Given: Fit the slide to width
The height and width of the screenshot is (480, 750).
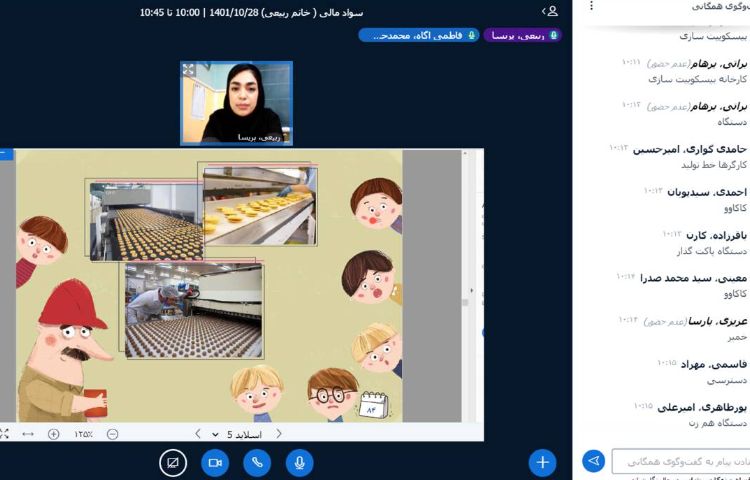Looking at the screenshot, I should 28,434.
